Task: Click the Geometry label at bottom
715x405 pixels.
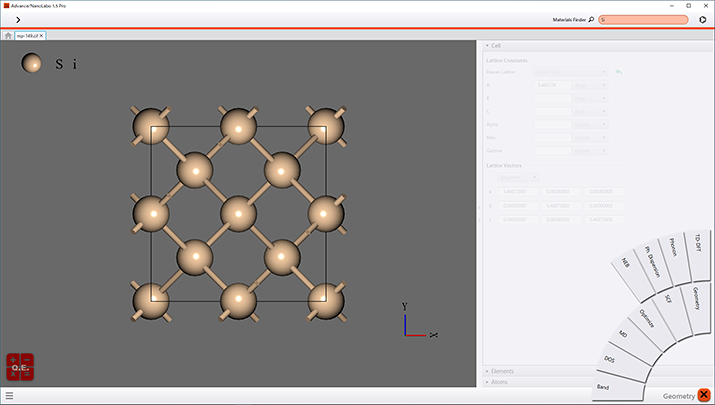Action: point(679,396)
